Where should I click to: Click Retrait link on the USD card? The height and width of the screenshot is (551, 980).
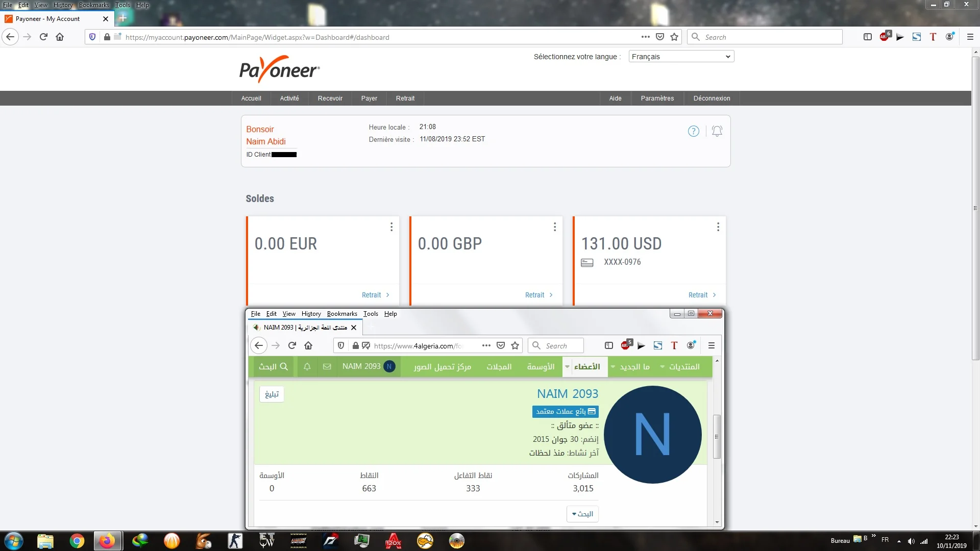[698, 295]
